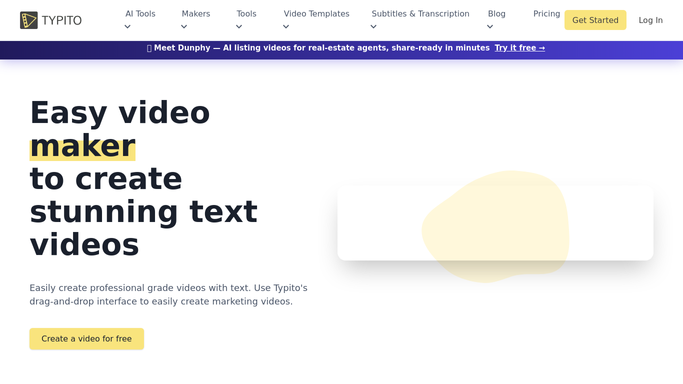The width and height of the screenshot is (683, 384).
Task: Follow the Try it free link
Action: pos(519,48)
